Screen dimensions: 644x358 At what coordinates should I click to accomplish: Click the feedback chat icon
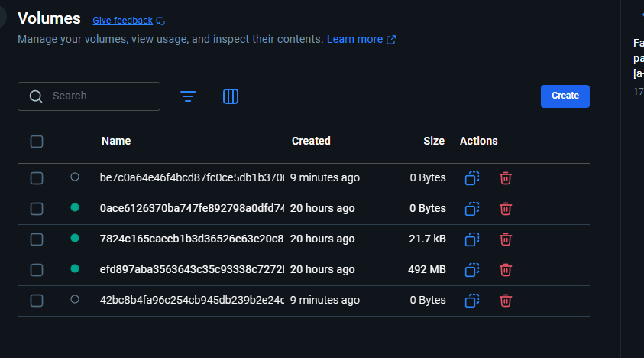[x=160, y=21]
